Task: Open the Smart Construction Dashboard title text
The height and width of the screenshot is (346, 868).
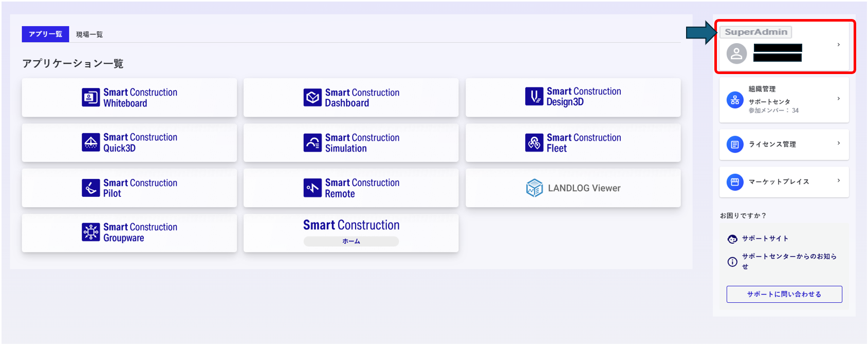Action: (x=362, y=98)
